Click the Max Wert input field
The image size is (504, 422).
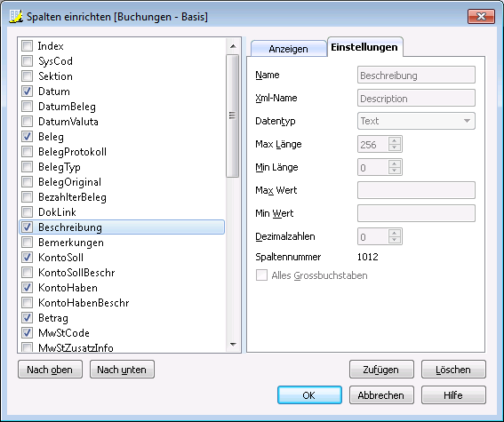click(x=416, y=190)
